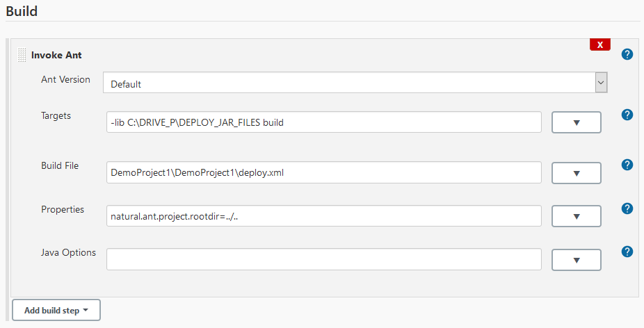644x328 pixels.
Task: Click the drag handle beside Invoke Ant
Action: click(22, 55)
